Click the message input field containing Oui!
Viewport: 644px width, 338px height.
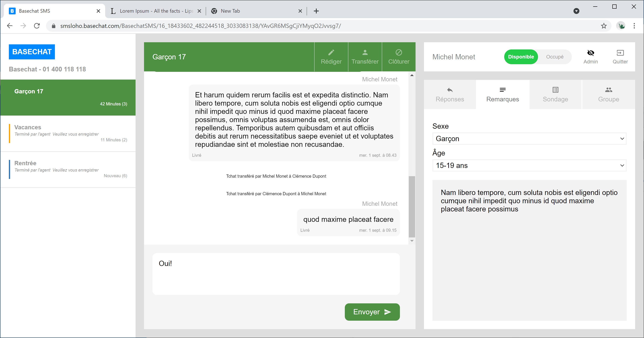(x=276, y=274)
